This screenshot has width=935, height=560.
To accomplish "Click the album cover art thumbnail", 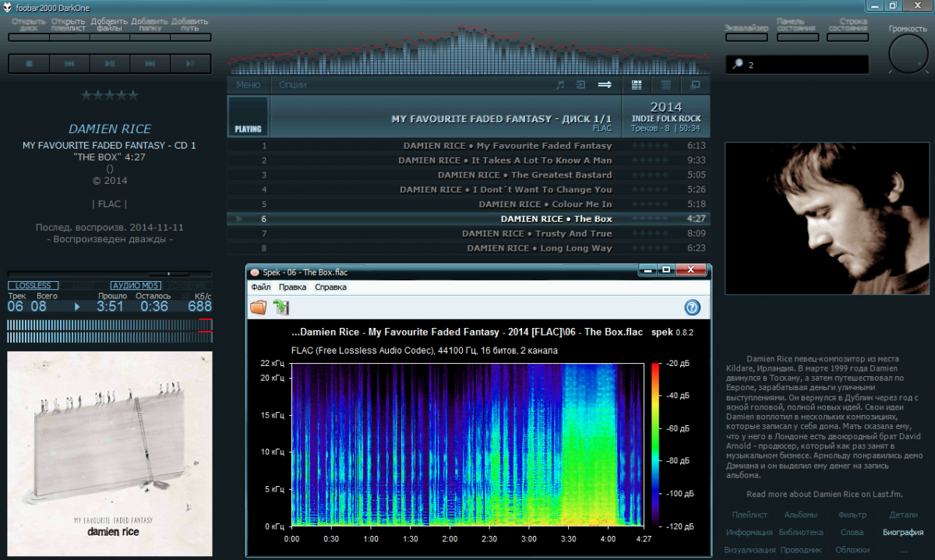I will click(110, 453).
